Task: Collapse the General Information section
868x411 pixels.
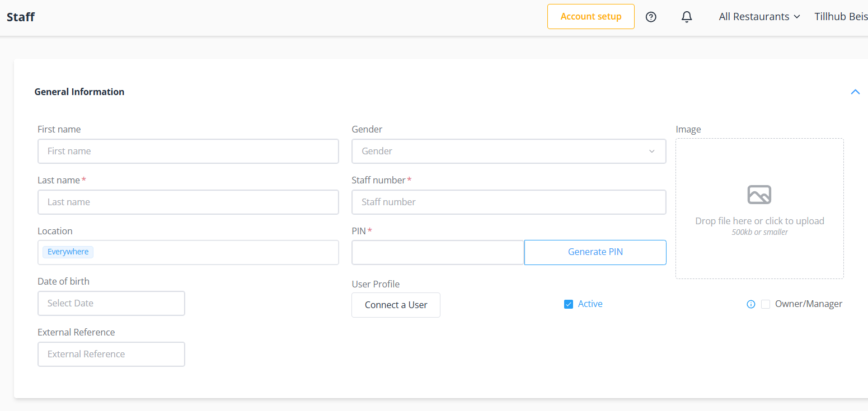Action: (x=855, y=92)
